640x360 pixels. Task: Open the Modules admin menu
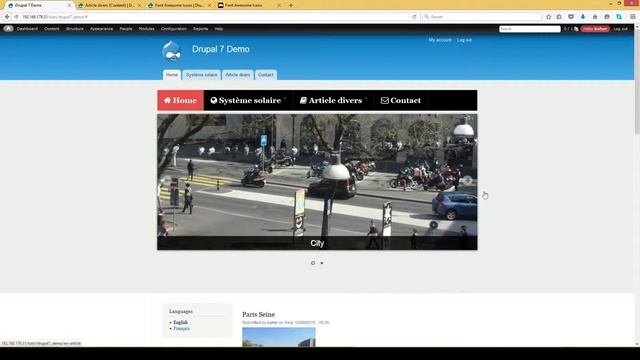tap(147, 29)
